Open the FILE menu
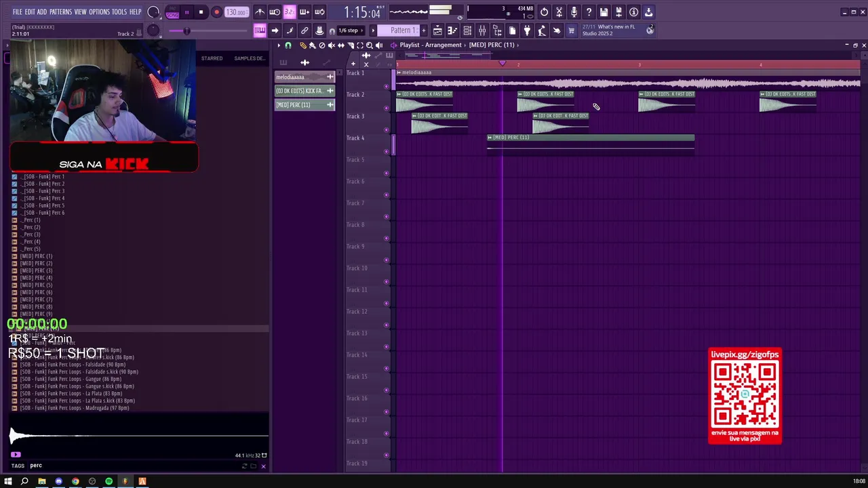868x488 pixels. point(18,12)
